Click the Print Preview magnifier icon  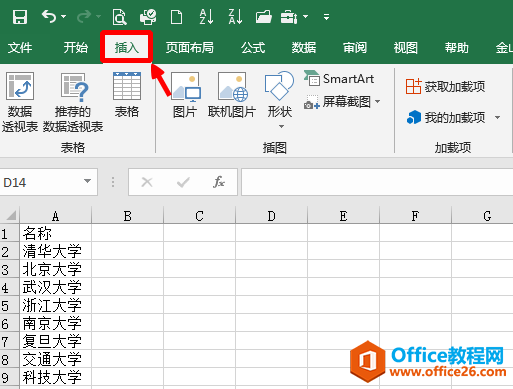[x=119, y=17]
